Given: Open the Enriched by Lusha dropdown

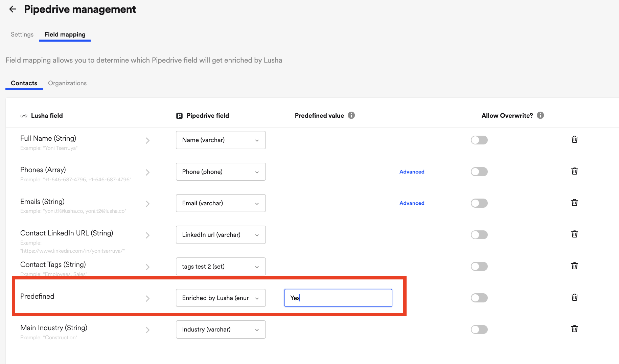Looking at the screenshot, I should click(x=221, y=298).
